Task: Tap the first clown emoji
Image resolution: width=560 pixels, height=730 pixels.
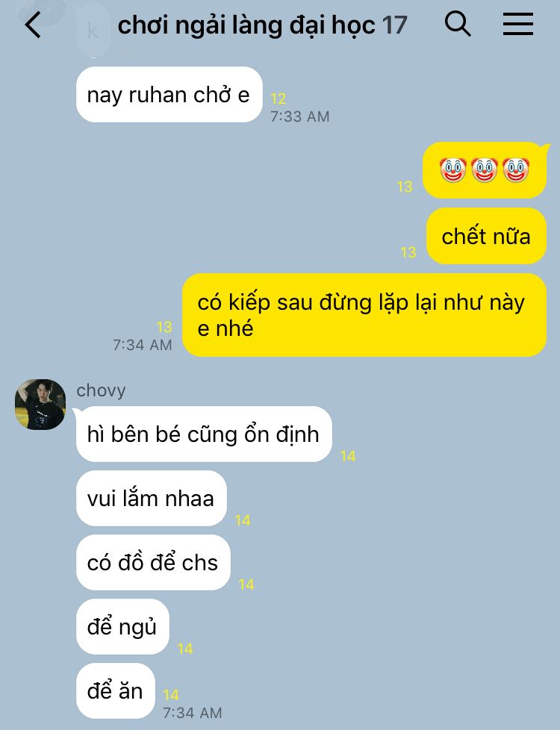Action: 452,170
